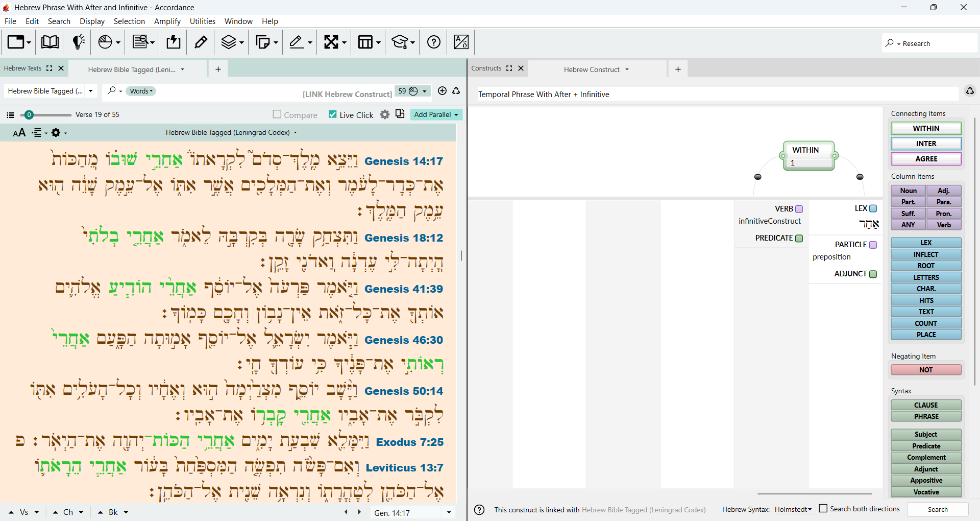Click the text size AA icon
This screenshot has height=521, width=980.
pos(19,133)
